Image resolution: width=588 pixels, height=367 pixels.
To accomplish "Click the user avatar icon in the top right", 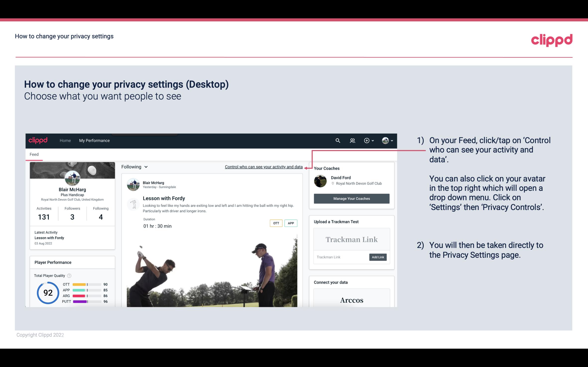I will (x=385, y=140).
